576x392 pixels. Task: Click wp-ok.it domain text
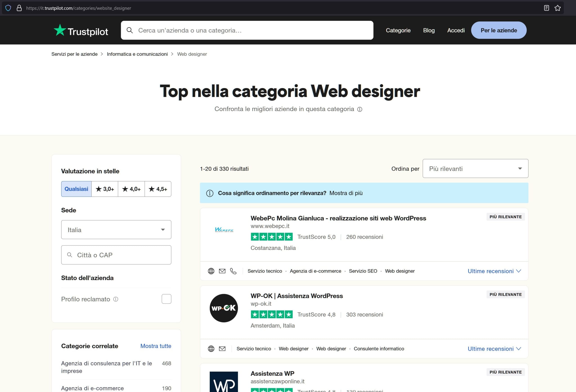click(x=261, y=304)
